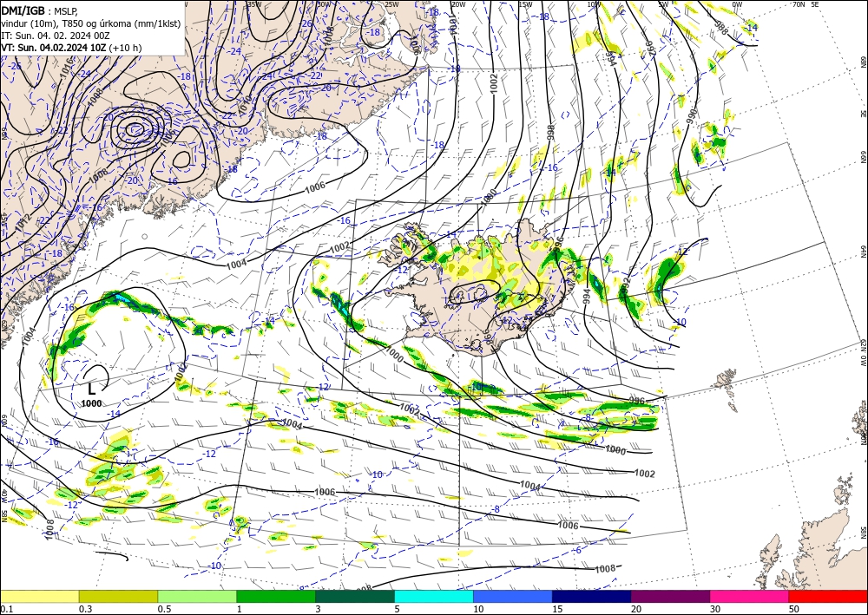The height and width of the screenshot is (615, 868).
Task: Click the '992' isobar label east of Iceland
Action: tap(626, 285)
